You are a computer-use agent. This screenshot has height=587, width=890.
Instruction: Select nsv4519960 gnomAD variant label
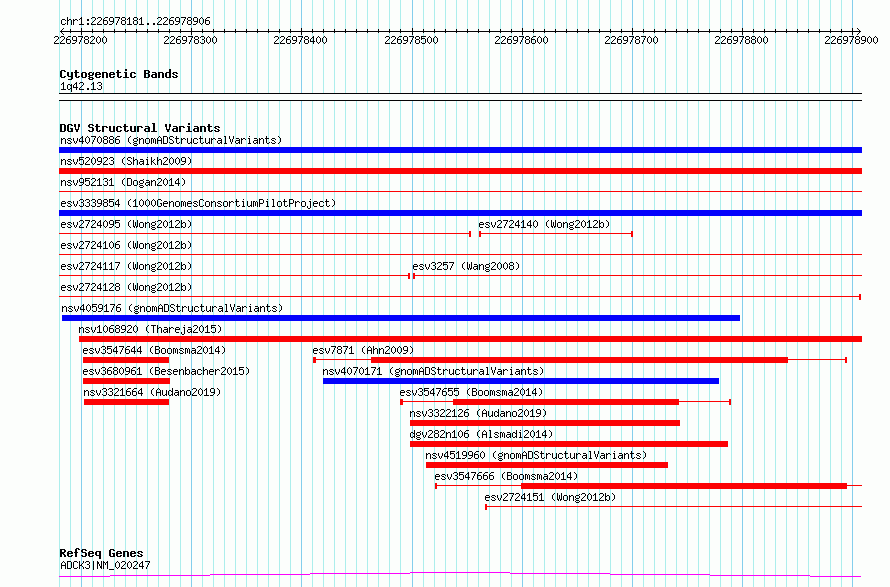click(x=536, y=455)
